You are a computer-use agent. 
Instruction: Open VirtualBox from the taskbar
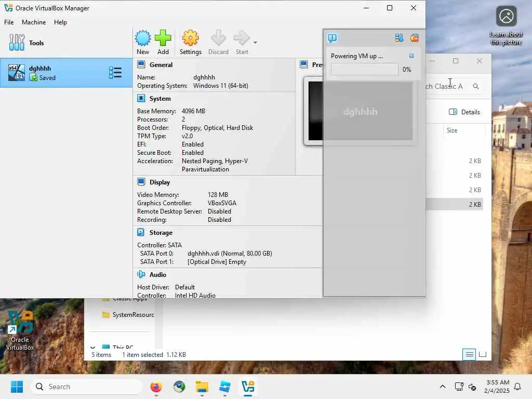tap(248, 387)
